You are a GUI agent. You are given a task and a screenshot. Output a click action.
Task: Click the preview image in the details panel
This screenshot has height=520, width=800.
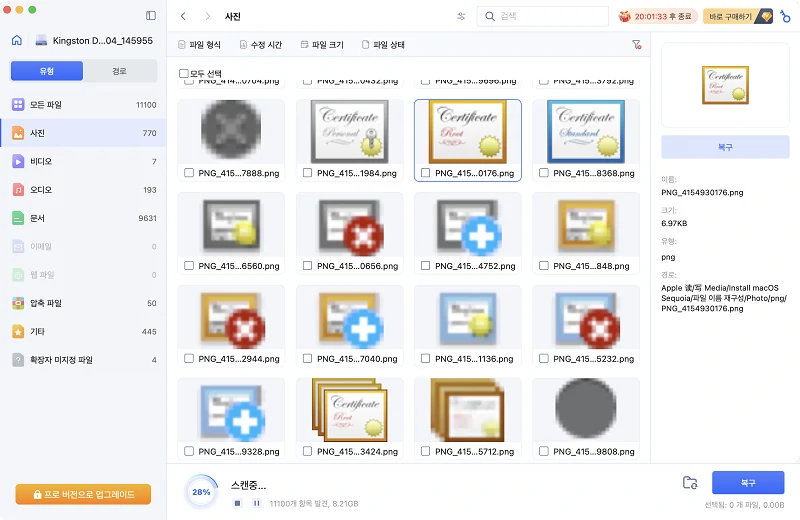tap(725, 85)
